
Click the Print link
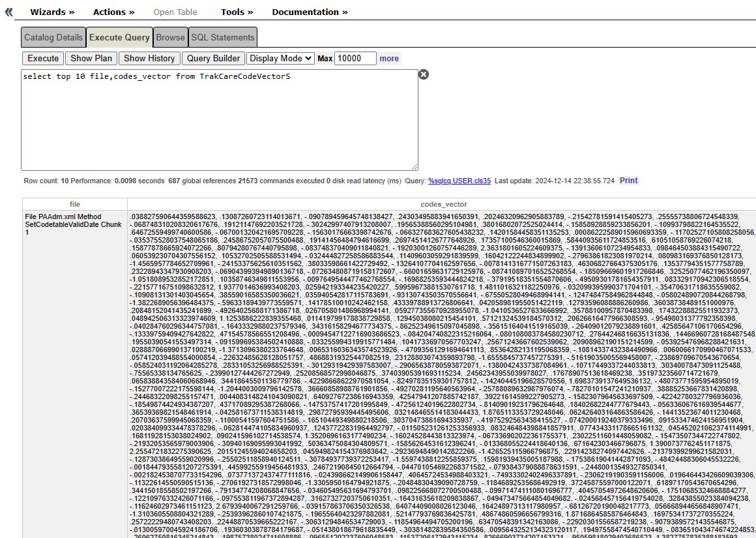point(629,181)
